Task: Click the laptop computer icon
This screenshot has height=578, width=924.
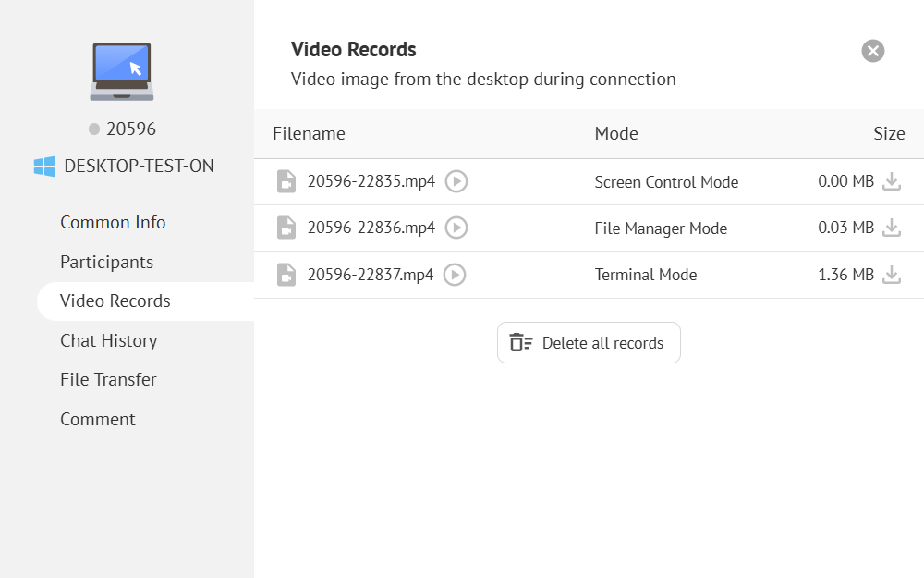Action: tap(122, 71)
